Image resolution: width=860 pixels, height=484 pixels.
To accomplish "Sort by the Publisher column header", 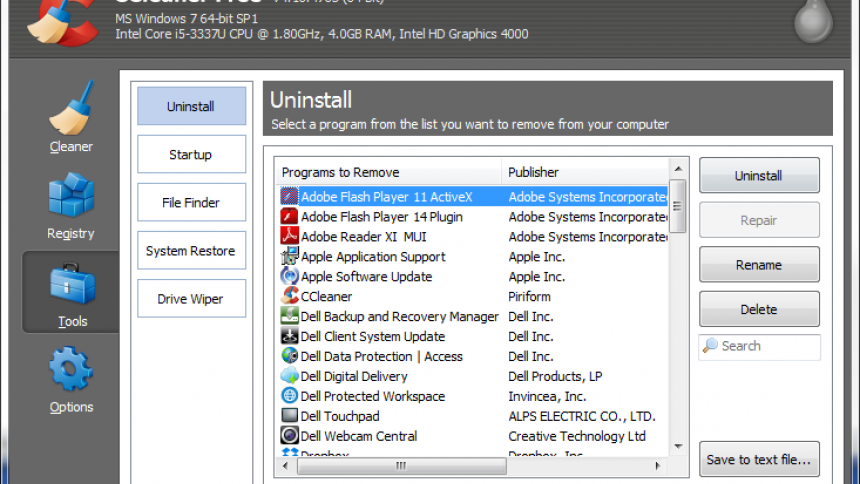I will 585,172.
